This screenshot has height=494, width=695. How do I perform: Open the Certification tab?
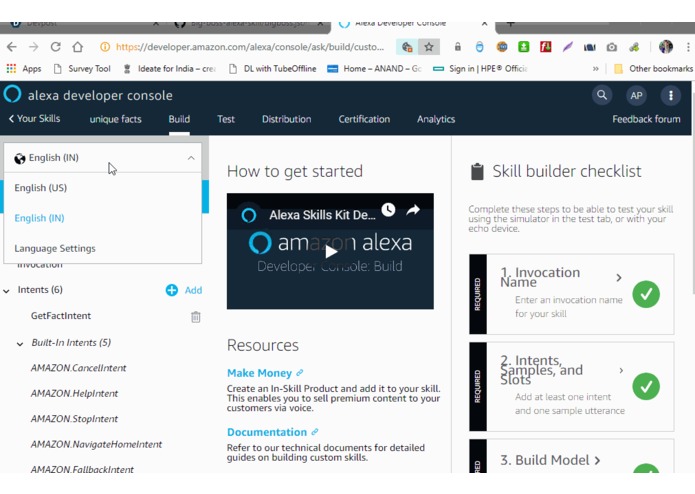coord(364,119)
